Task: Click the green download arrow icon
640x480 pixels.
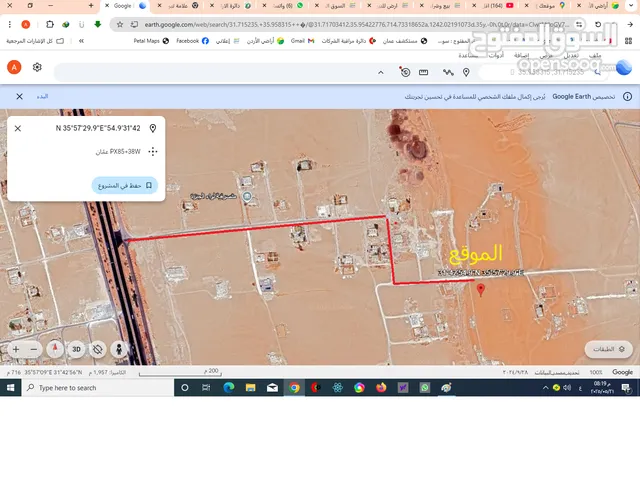Action: click(x=98, y=24)
